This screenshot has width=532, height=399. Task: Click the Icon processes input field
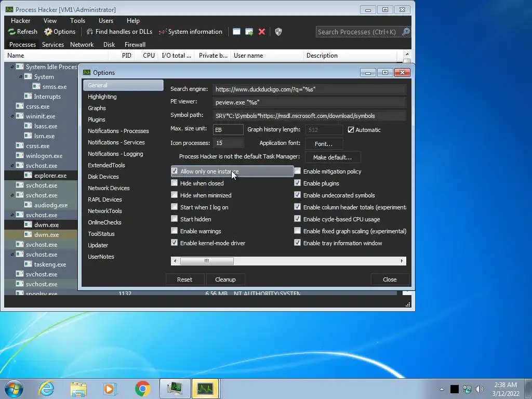coord(228,143)
